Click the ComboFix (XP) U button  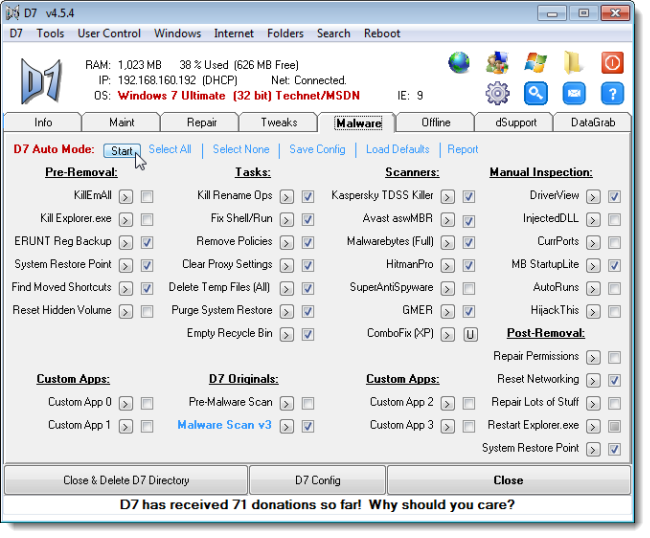coord(470,334)
